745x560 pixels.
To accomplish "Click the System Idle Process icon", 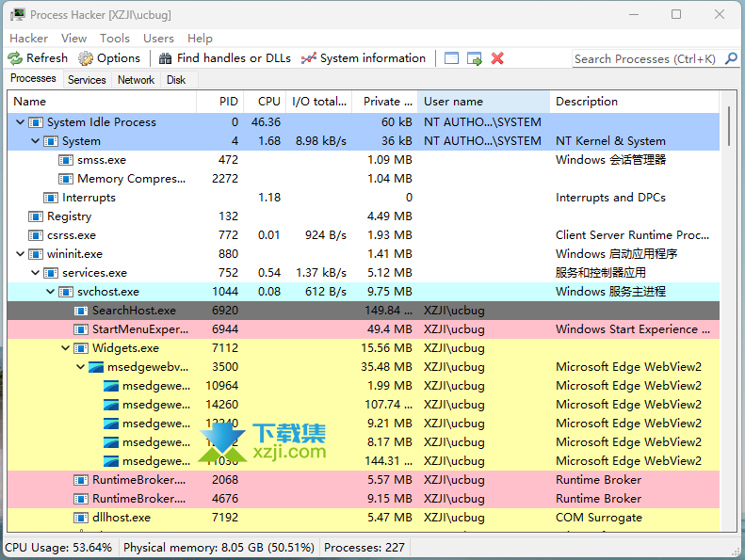I will (36, 122).
